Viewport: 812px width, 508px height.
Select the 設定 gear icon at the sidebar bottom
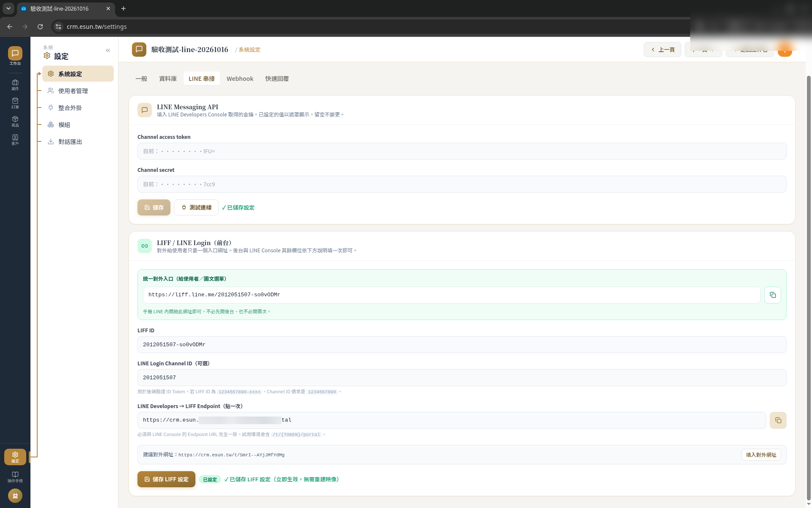pyautogui.click(x=15, y=457)
